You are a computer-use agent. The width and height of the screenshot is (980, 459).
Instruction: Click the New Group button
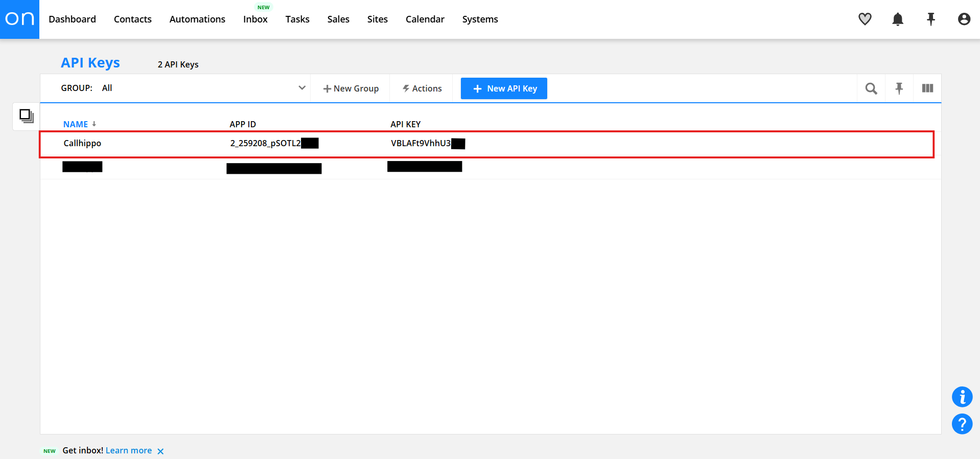(351, 88)
